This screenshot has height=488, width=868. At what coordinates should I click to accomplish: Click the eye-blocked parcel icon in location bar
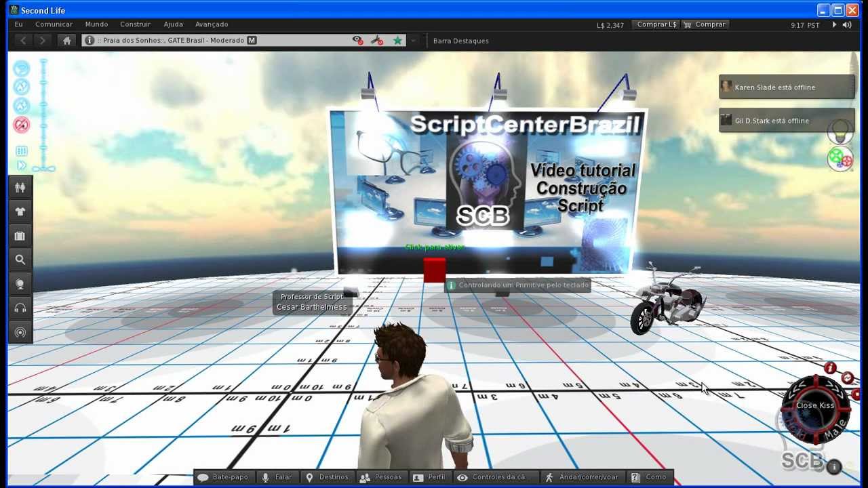pos(357,41)
